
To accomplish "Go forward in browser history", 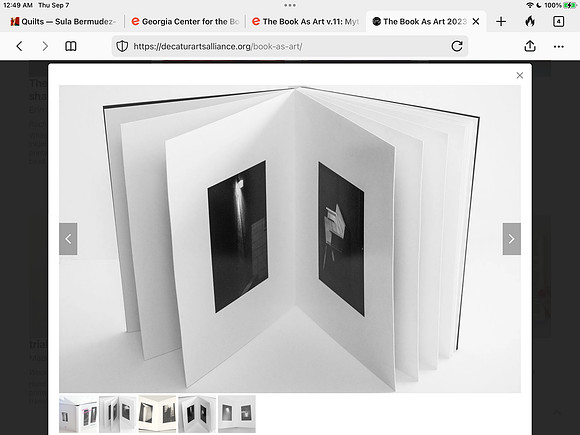I will click(x=45, y=46).
